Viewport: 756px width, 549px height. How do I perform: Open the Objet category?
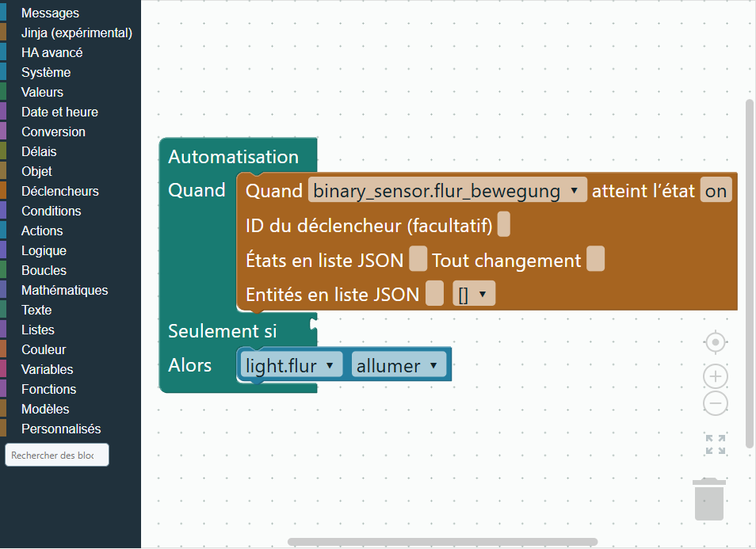pos(71,171)
